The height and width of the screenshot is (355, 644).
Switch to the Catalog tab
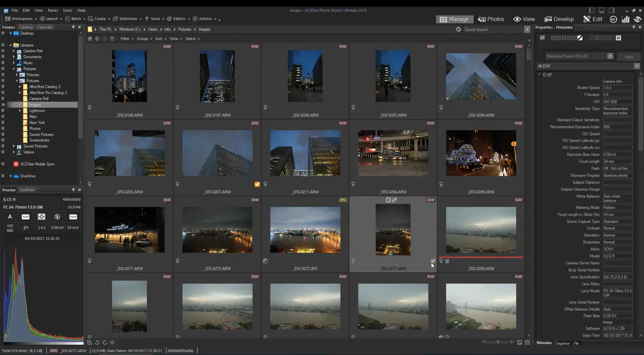26,27
